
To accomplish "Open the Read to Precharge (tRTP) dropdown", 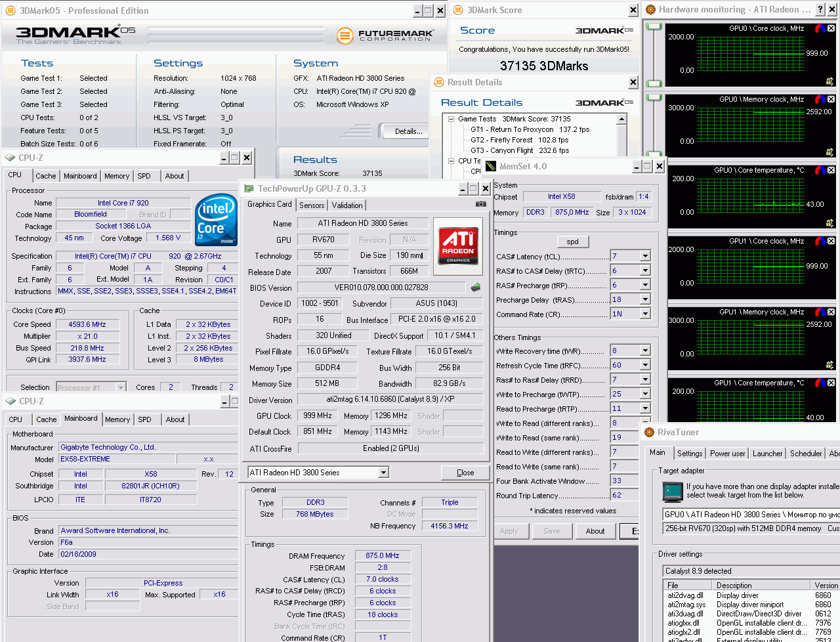I will [645, 408].
